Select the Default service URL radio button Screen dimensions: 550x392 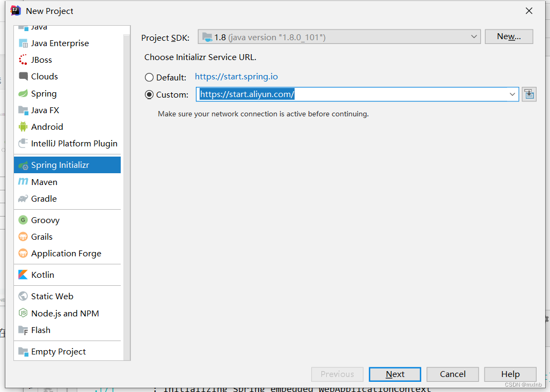[149, 77]
